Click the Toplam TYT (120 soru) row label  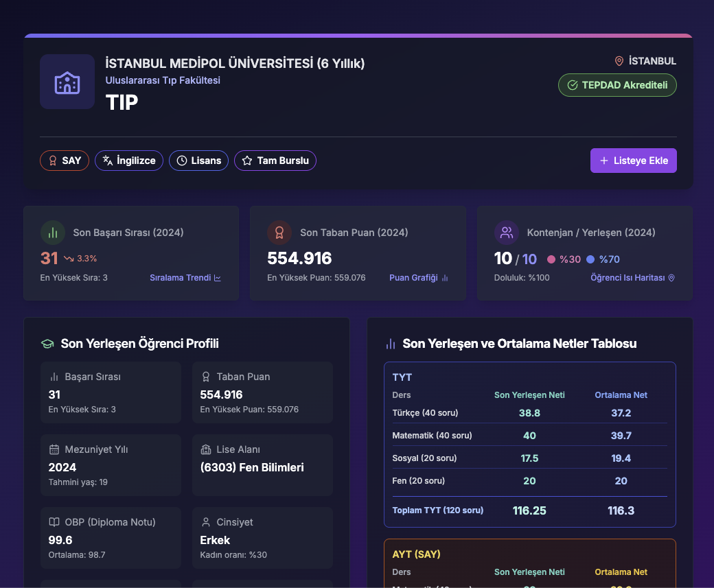tap(438, 510)
